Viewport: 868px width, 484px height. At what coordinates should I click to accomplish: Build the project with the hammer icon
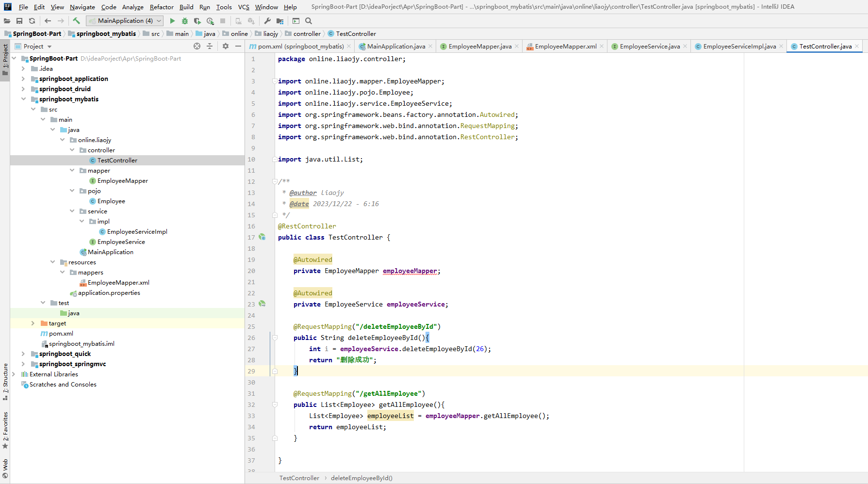76,21
